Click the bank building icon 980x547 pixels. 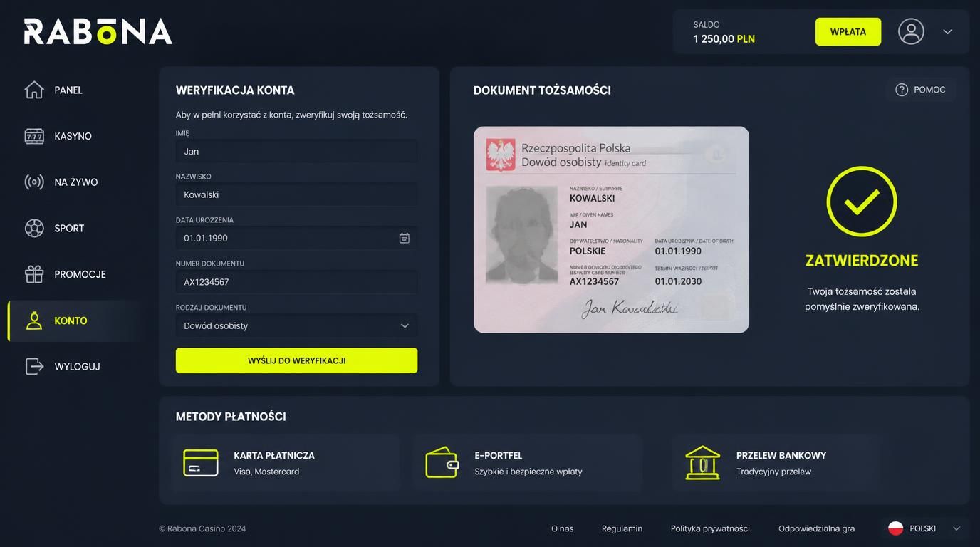point(703,463)
